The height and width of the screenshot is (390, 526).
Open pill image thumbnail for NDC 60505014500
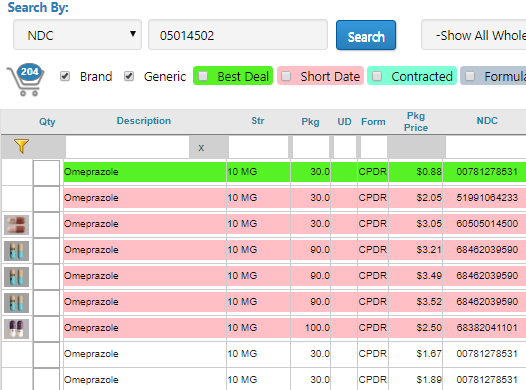coord(16,225)
